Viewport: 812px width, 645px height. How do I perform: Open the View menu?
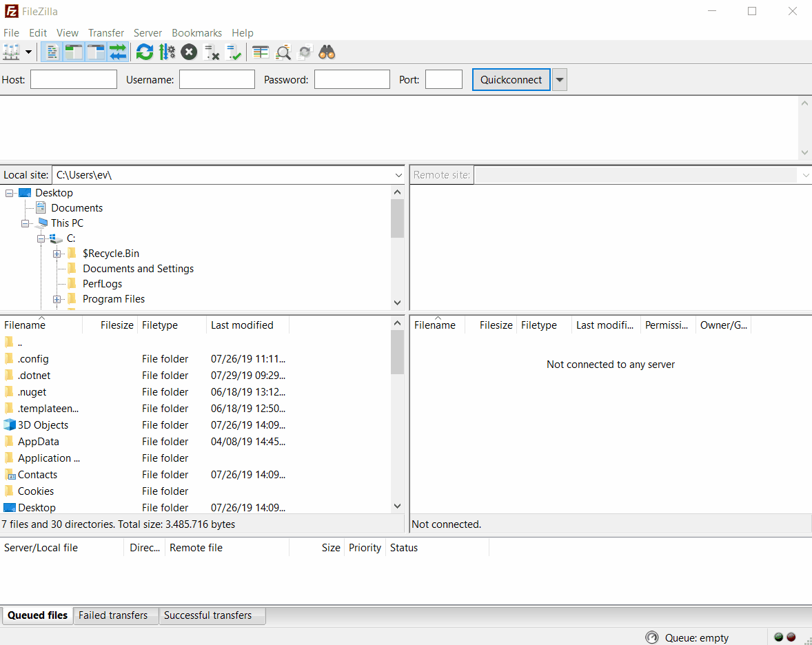[68, 32]
